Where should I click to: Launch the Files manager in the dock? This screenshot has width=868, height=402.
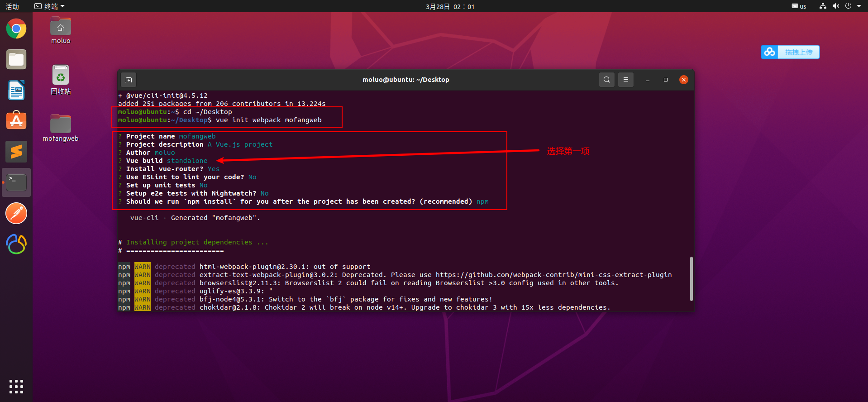pyautogui.click(x=16, y=60)
